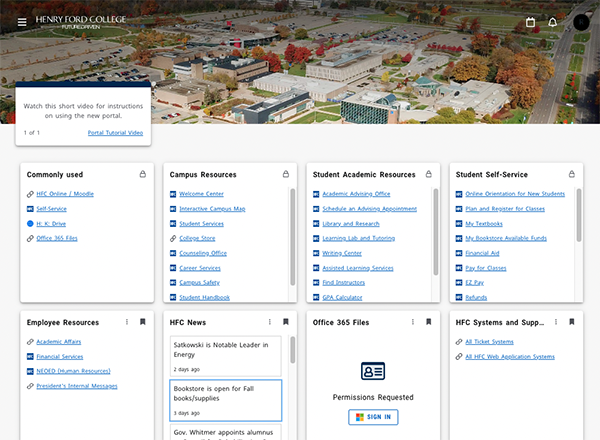Image resolution: width=600 pixels, height=440 pixels.
Task: Click the Henry Ford College logo
Action: click(x=81, y=22)
